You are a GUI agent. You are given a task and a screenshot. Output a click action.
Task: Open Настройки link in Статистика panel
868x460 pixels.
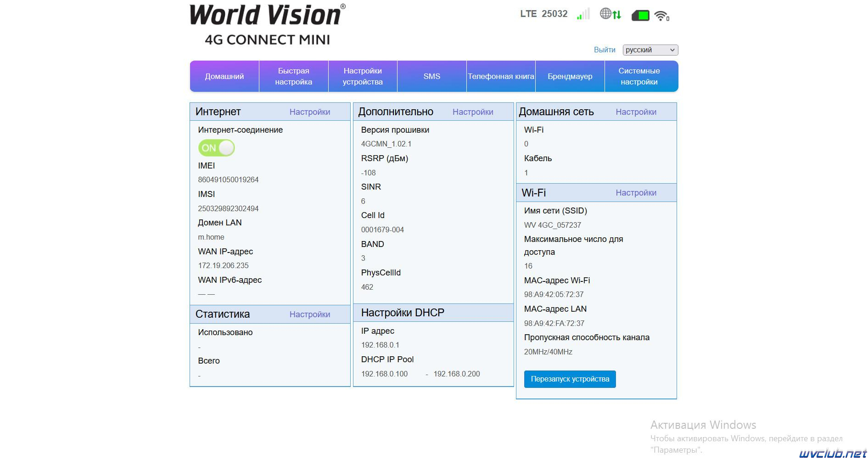[x=310, y=314]
